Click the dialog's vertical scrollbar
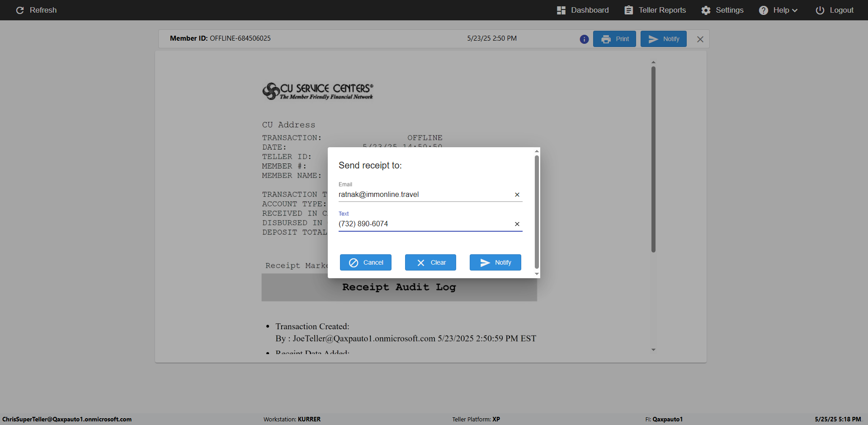The width and height of the screenshot is (868, 425). tap(537, 212)
